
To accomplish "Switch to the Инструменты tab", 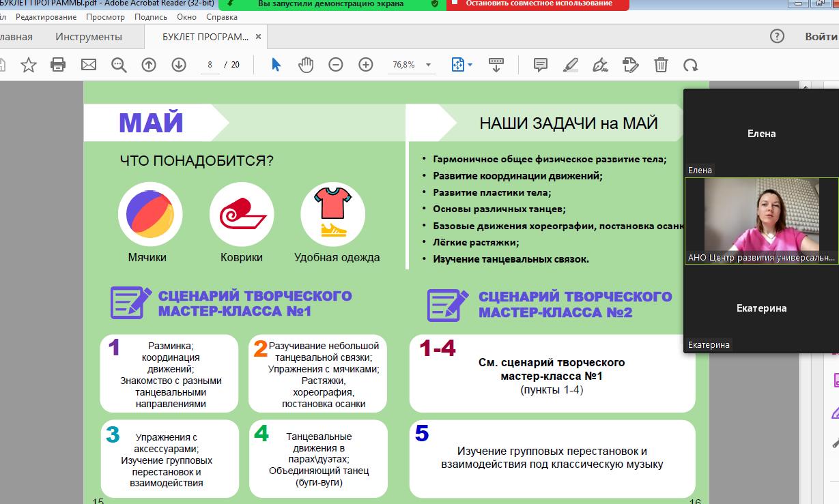I will (89, 36).
